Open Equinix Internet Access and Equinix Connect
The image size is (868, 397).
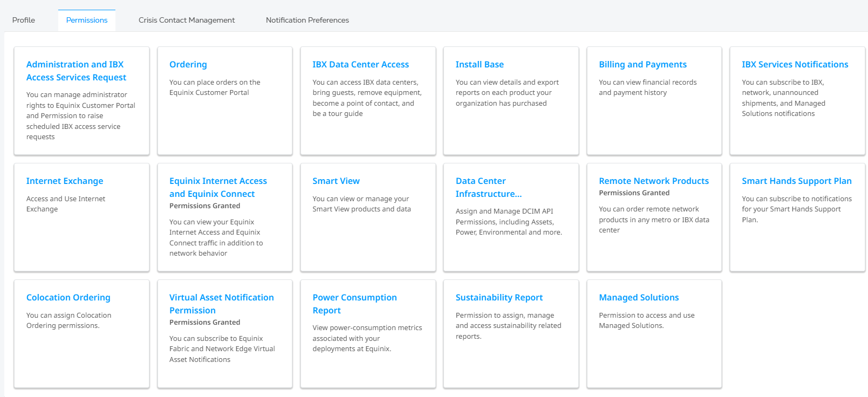click(x=218, y=187)
